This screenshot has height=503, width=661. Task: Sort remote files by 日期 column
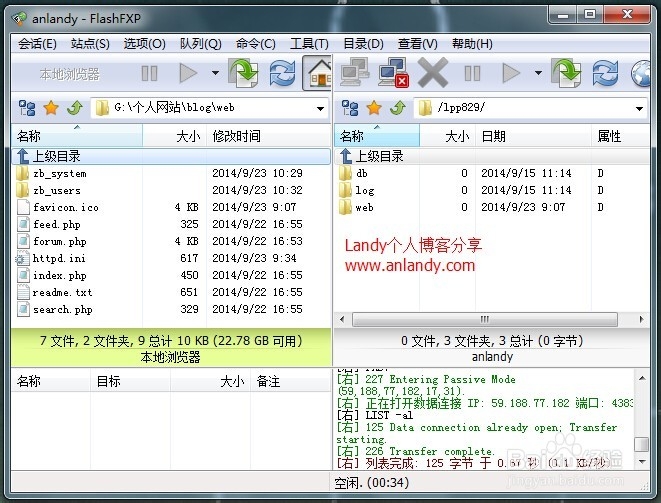click(x=533, y=136)
